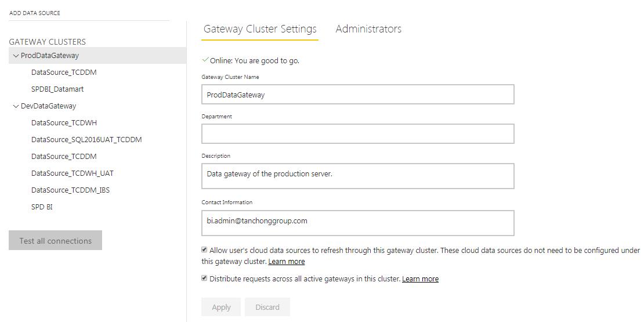Select the ProdDataGateway cluster name

[x=50, y=56]
